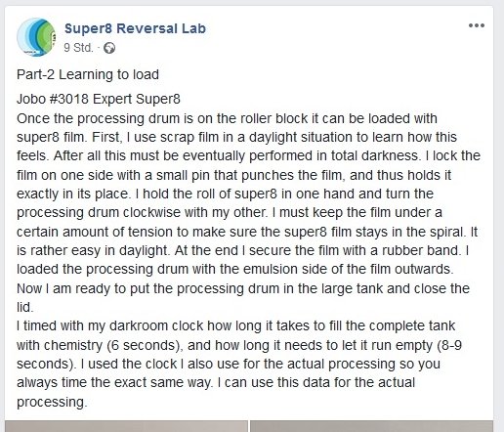Click the phrase 'emulsion side' in the post
This screenshot has height=432, width=504.
tap(277, 270)
